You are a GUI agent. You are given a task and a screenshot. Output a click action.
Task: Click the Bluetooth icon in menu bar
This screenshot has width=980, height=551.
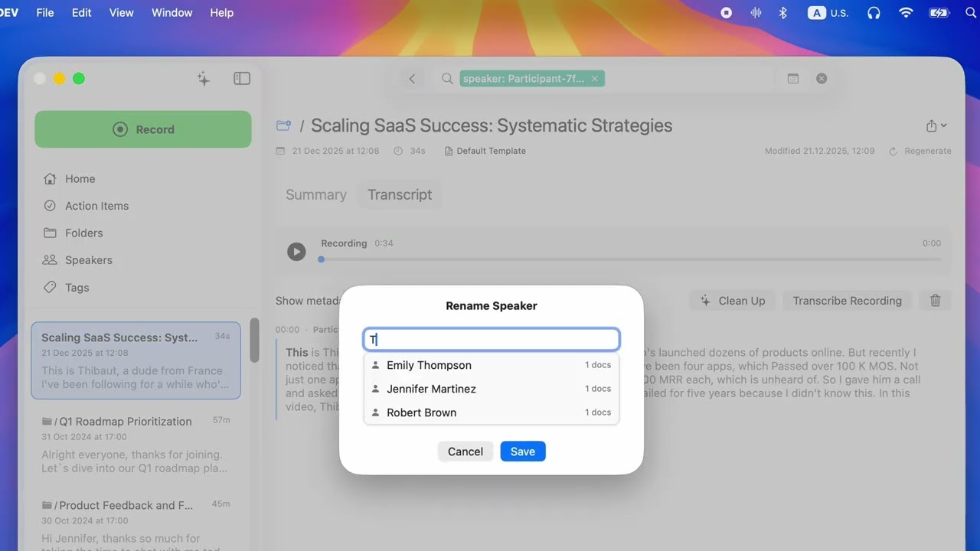pos(782,12)
